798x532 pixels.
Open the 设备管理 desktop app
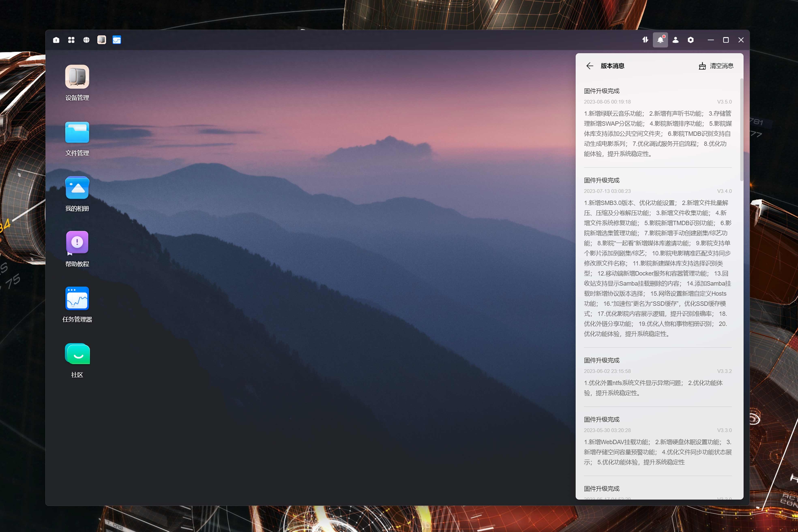[77, 77]
